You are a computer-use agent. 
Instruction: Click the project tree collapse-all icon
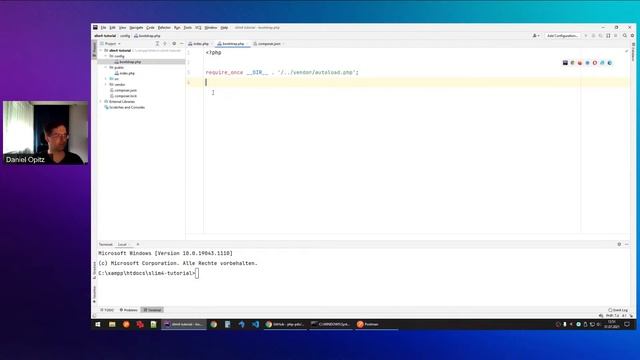pos(165,44)
